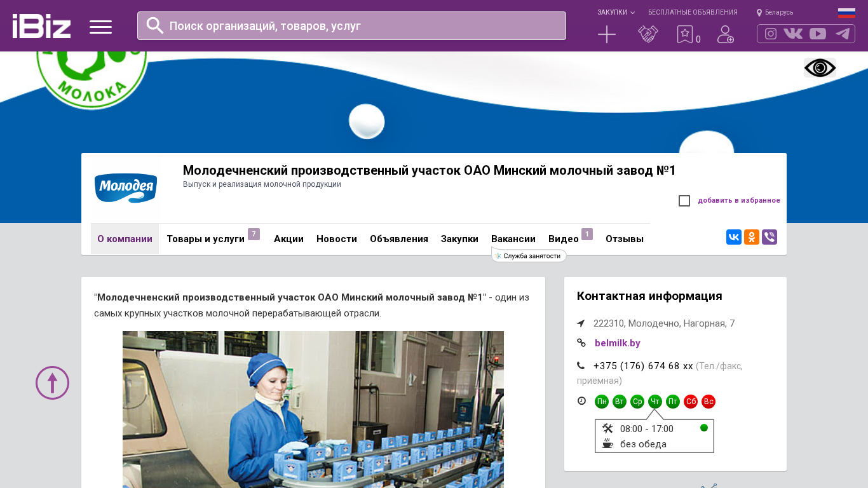Open the Объявления tab
The height and width of the screenshot is (488, 868).
point(399,239)
